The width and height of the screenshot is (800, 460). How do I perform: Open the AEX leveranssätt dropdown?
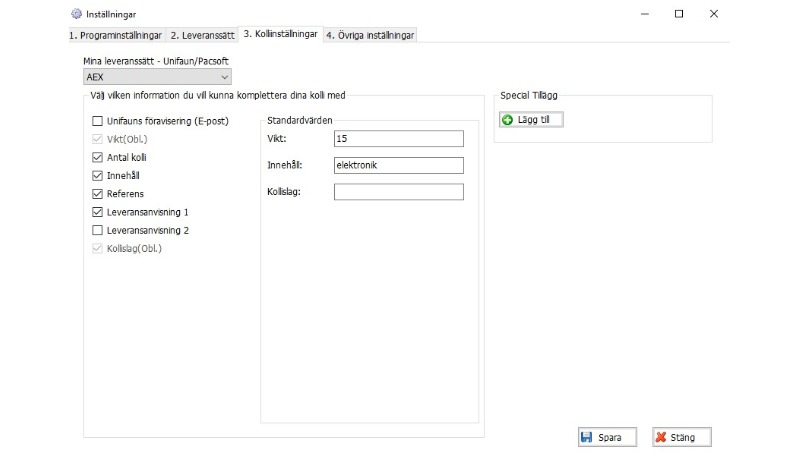[x=157, y=77]
